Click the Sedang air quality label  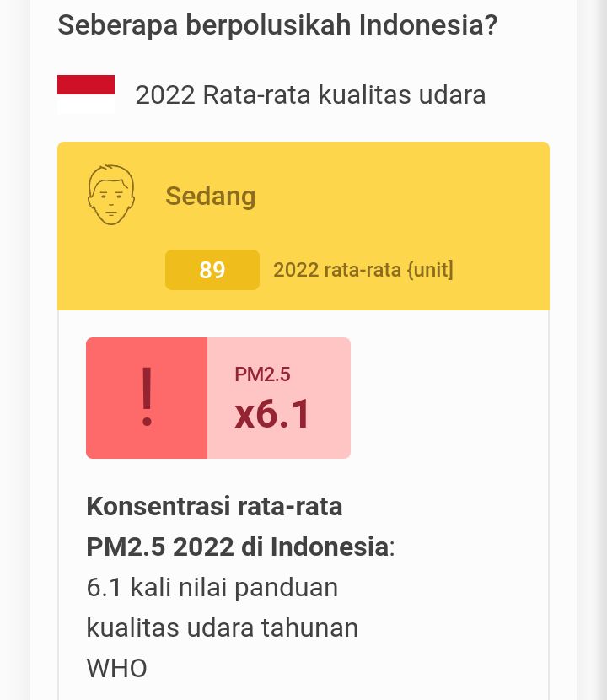210,196
